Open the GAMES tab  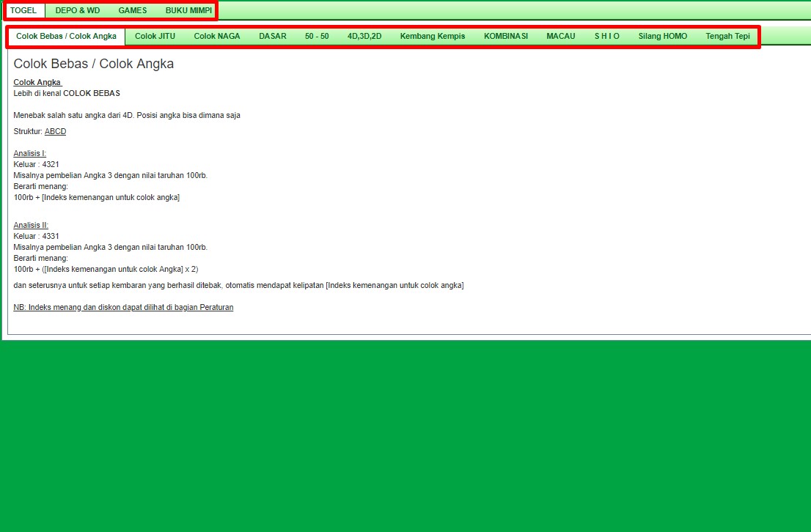(x=133, y=10)
